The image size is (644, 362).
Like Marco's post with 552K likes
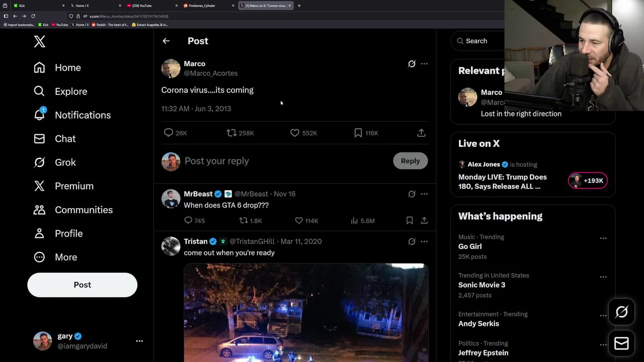[295, 133]
